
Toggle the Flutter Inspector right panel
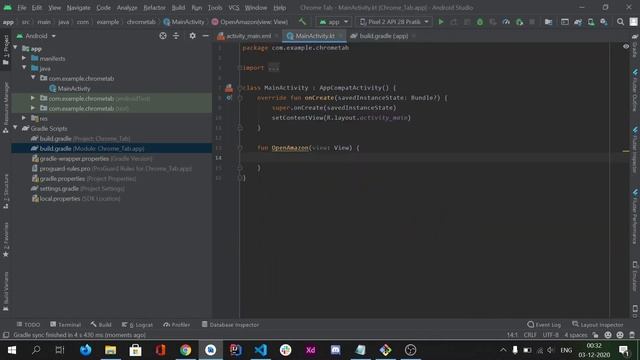(x=635, y=149)
